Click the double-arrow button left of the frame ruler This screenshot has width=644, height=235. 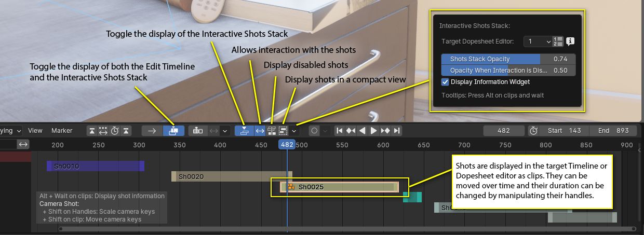pos(23,144)
